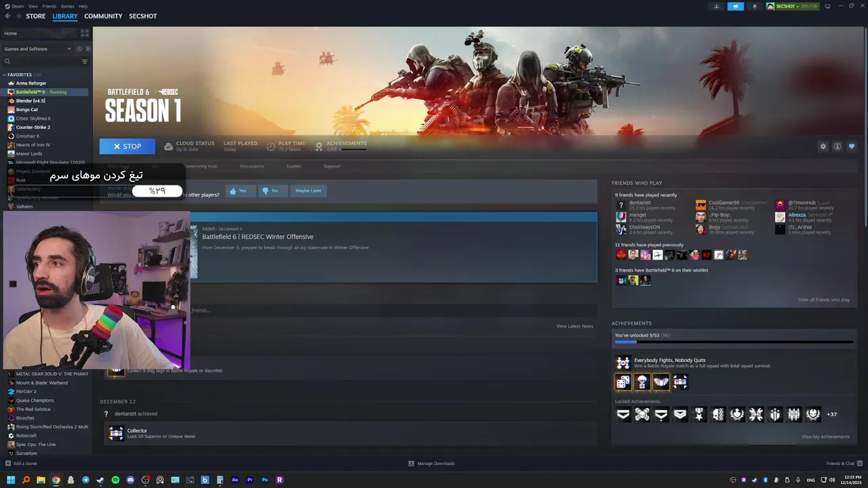Click the cloud status icon
868x488 pixels.
[169, 146]
